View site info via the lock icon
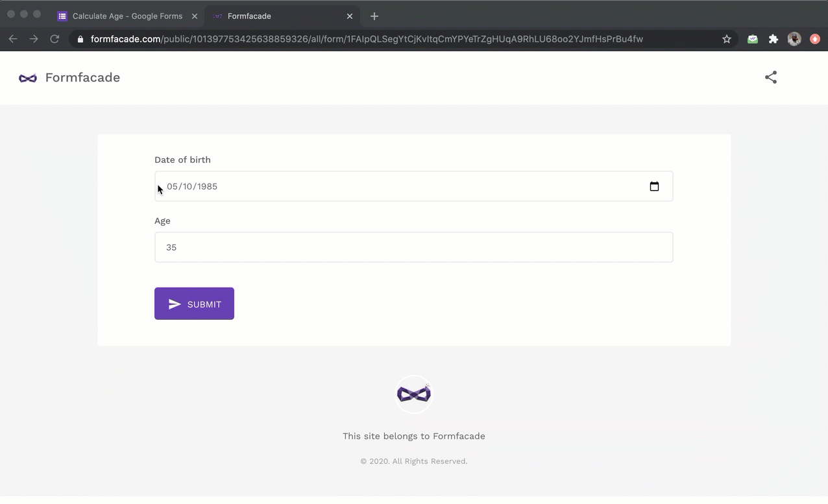This screenshot has height=504, width=828. click(x=80, y=39)
